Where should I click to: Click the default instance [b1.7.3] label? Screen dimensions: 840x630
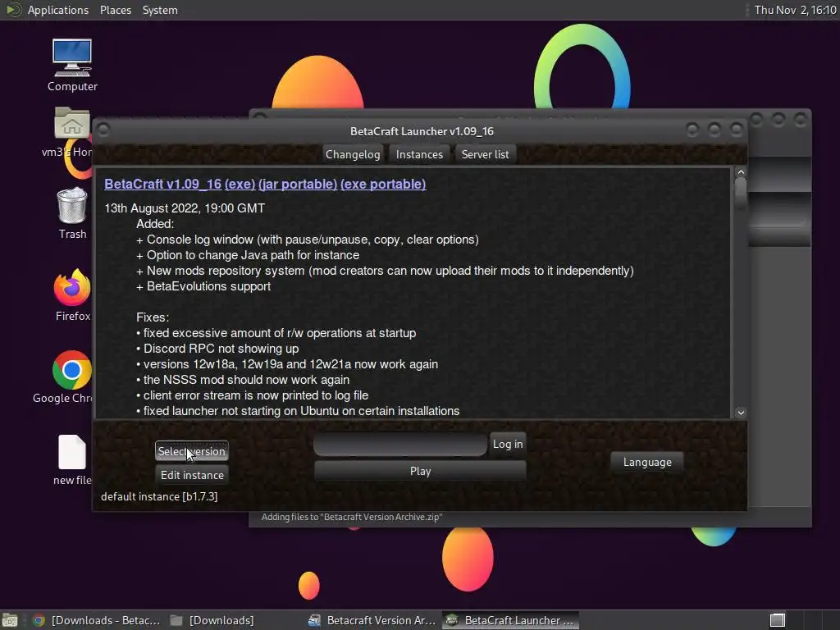click(159, 496)
